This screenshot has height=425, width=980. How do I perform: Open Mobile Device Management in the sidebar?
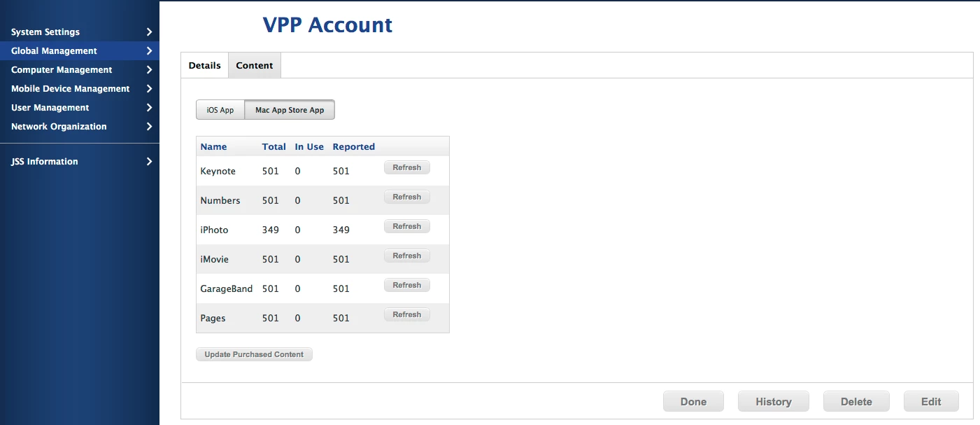pyautogui.click(x=80, y=89)
